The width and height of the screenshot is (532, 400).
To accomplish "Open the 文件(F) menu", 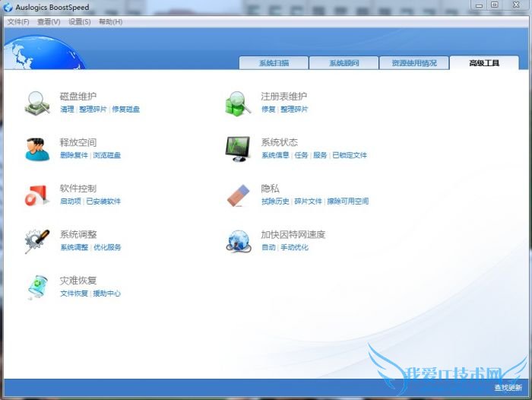I will click(18, 22).
